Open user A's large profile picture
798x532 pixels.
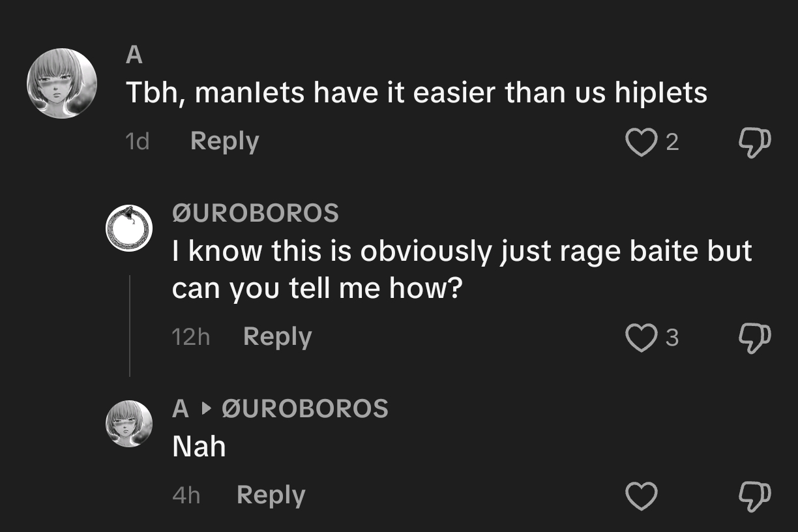62,83
